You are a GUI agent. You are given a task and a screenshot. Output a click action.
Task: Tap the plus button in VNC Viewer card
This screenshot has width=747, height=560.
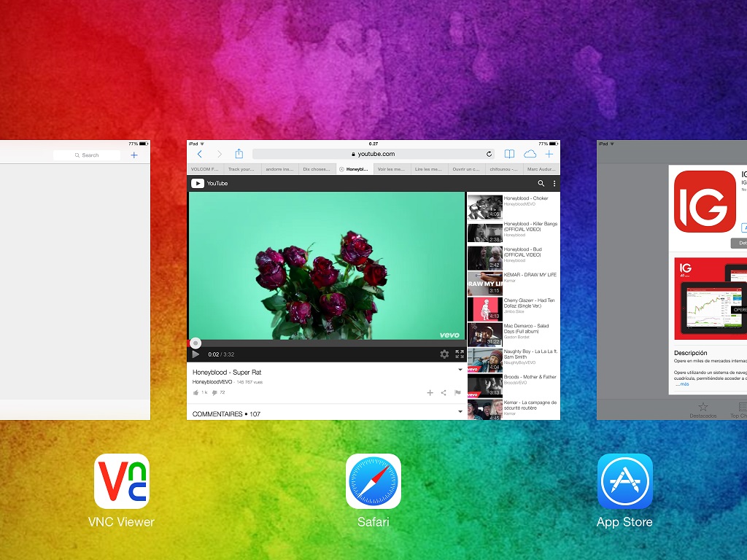tap(134, 155)
